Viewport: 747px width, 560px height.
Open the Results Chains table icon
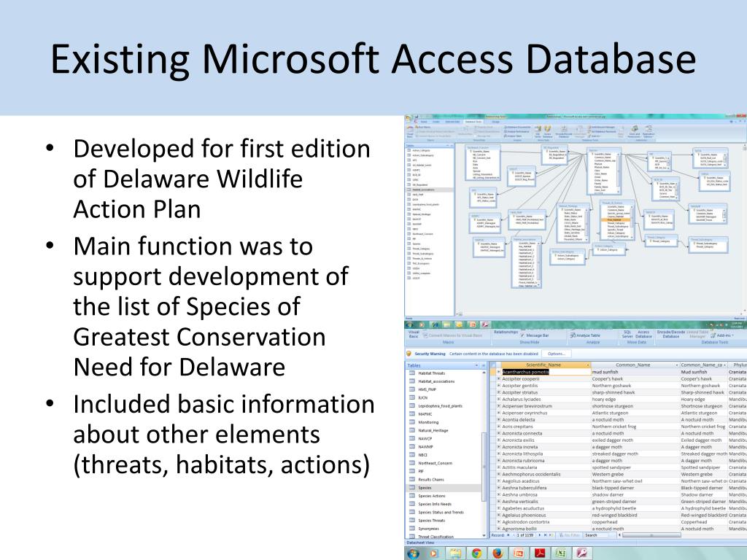[x=412, y=480]
